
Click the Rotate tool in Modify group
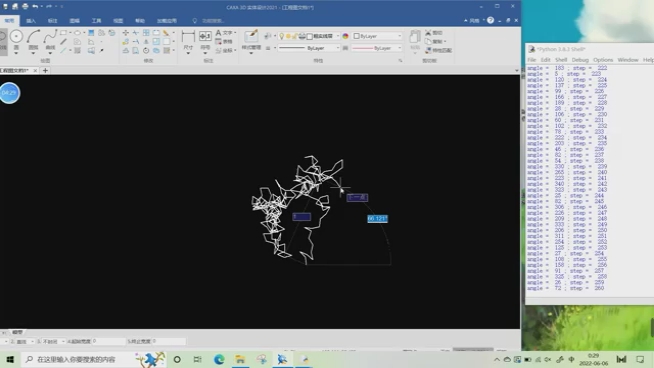pos(146,50)
